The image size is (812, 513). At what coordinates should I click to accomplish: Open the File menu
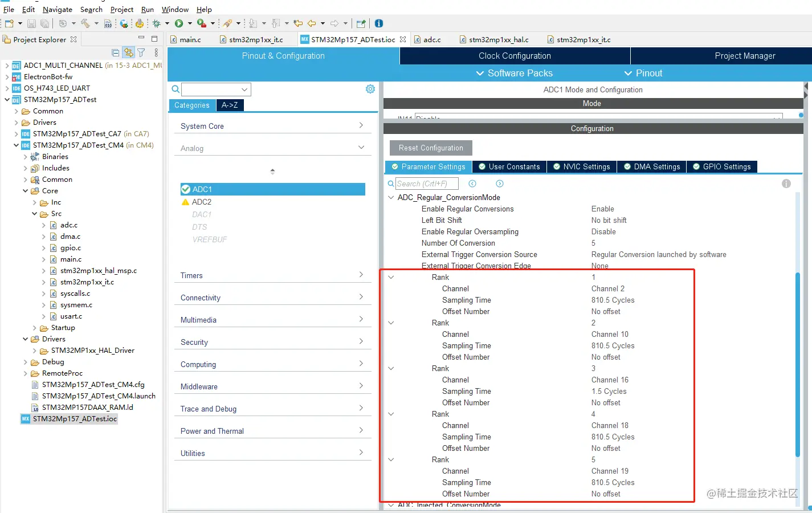tap(9, 9)
